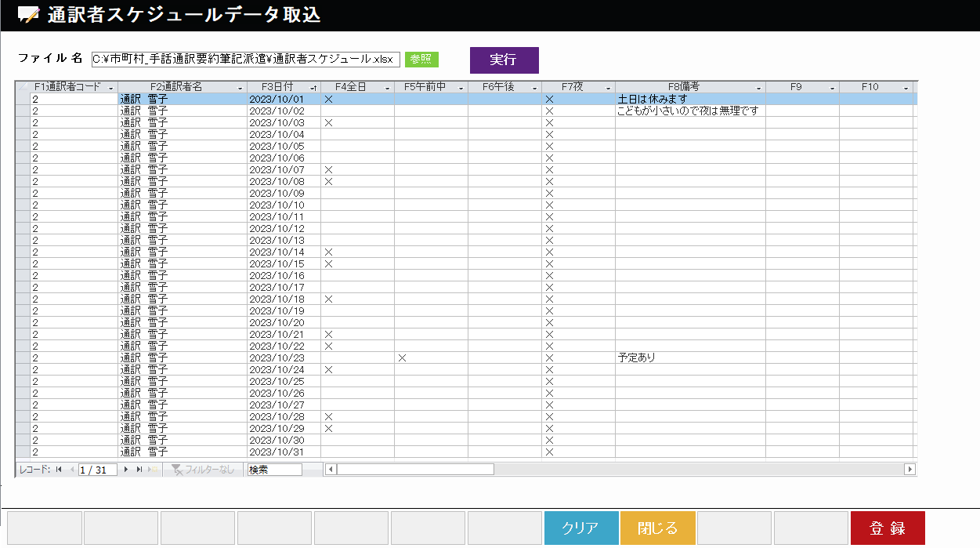This screenshot has height=548, width=980.
Task: Select the row selector for 2023/10/01
Action: click(23, 100)
